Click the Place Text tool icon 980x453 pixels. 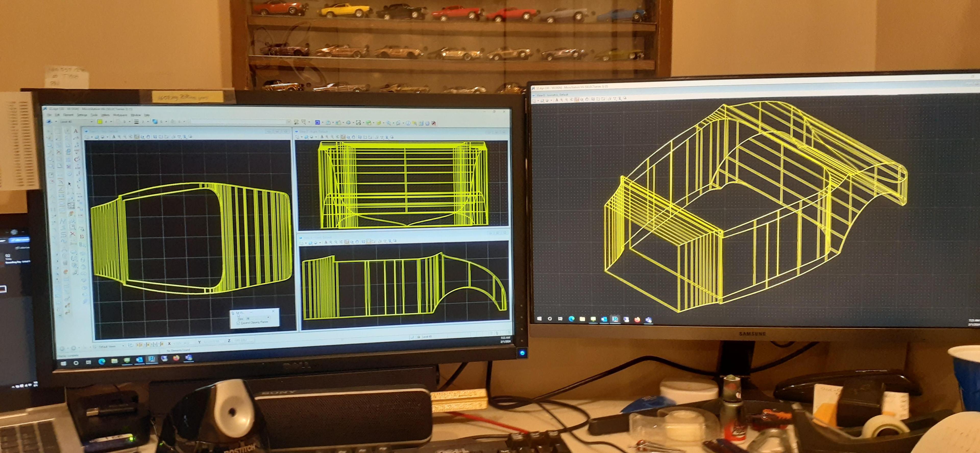[76, 131]
